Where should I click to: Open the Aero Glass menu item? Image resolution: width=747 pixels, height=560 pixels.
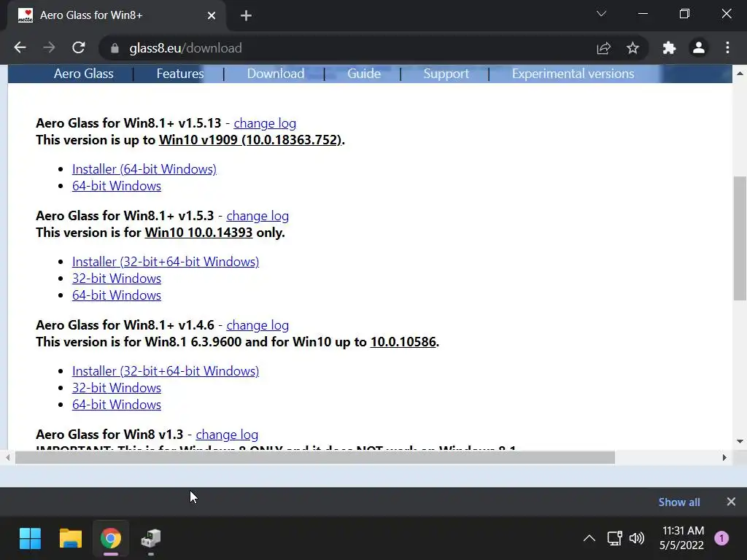[83, 74]
